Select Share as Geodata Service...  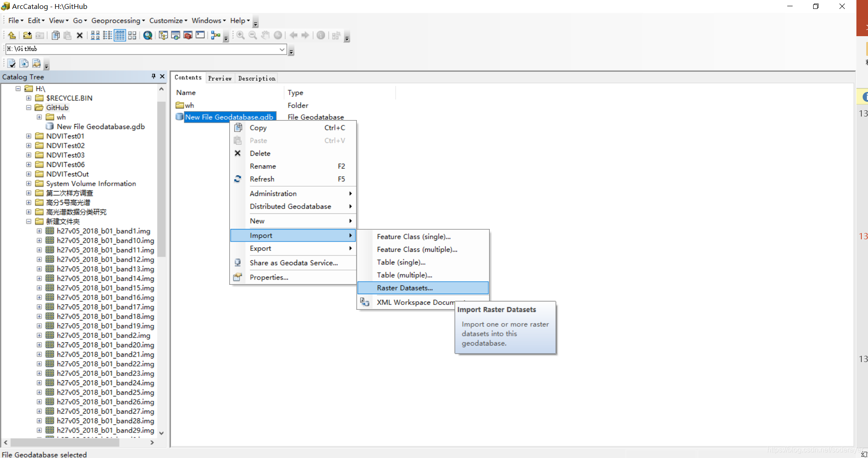coord(293,263)
